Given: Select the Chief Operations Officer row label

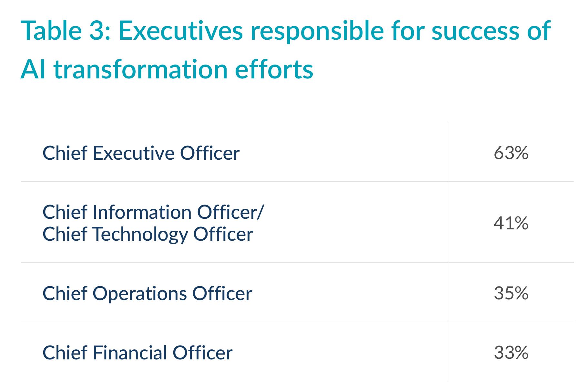Looking at the screenshot, I should click(147, 294).
